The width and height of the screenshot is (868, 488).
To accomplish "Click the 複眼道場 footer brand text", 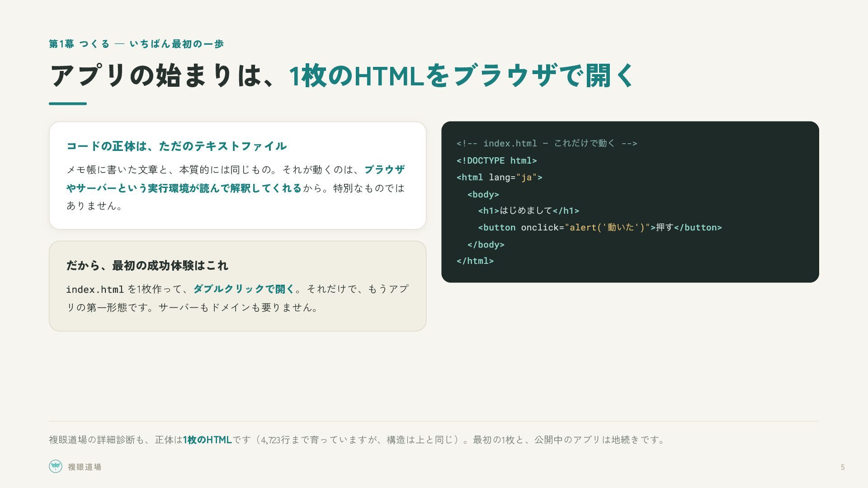I will point(85,467).
